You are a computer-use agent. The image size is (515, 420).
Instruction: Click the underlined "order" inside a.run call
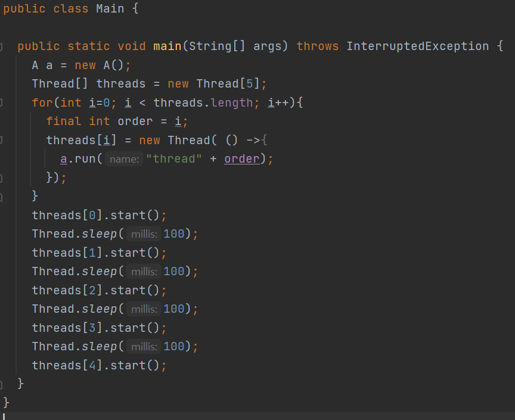pos(242,159)
